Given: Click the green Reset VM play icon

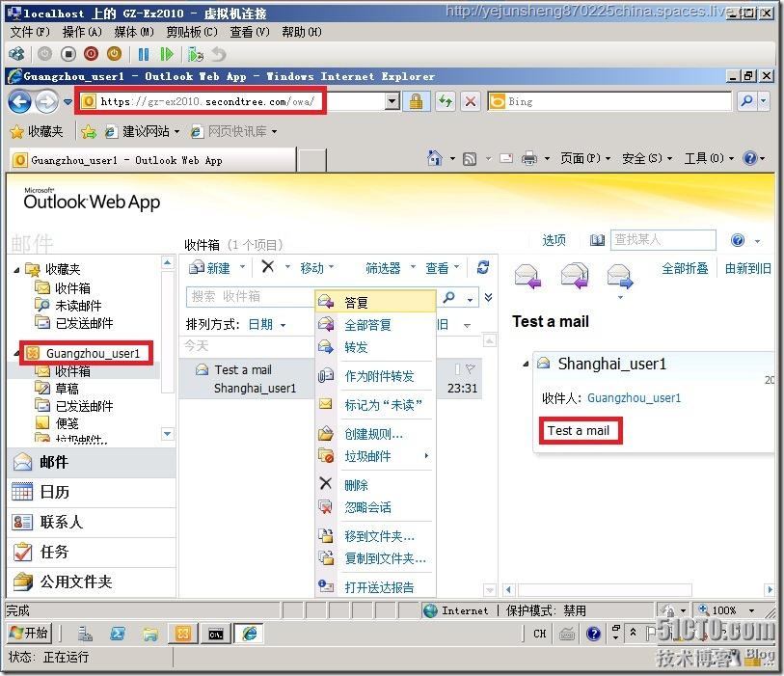Looking at the screenshot, I should pyautogui.click(x=167, y=54).
